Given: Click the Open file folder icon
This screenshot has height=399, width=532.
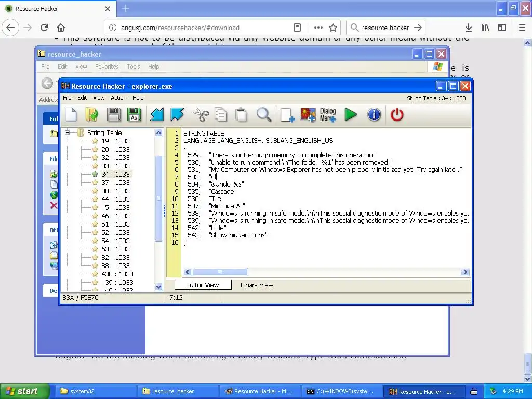Looking at the screenshot, I should click(x=92, y=115).
